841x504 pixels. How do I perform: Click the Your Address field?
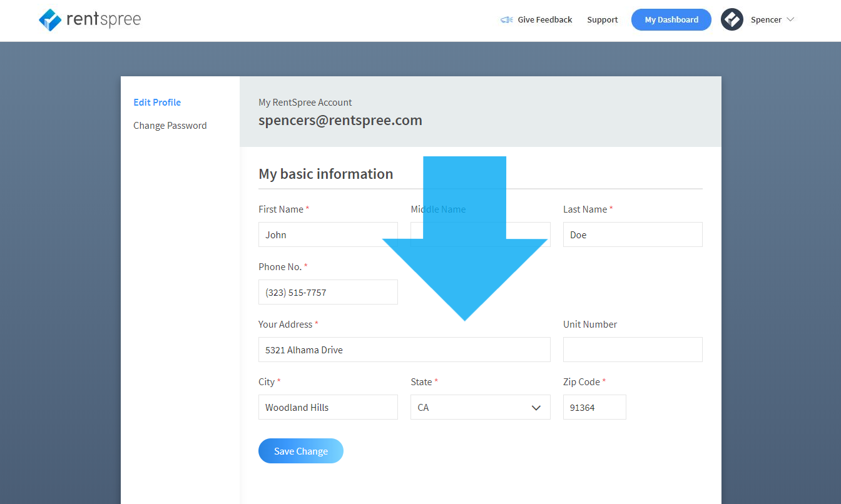[x=404, y=350]
